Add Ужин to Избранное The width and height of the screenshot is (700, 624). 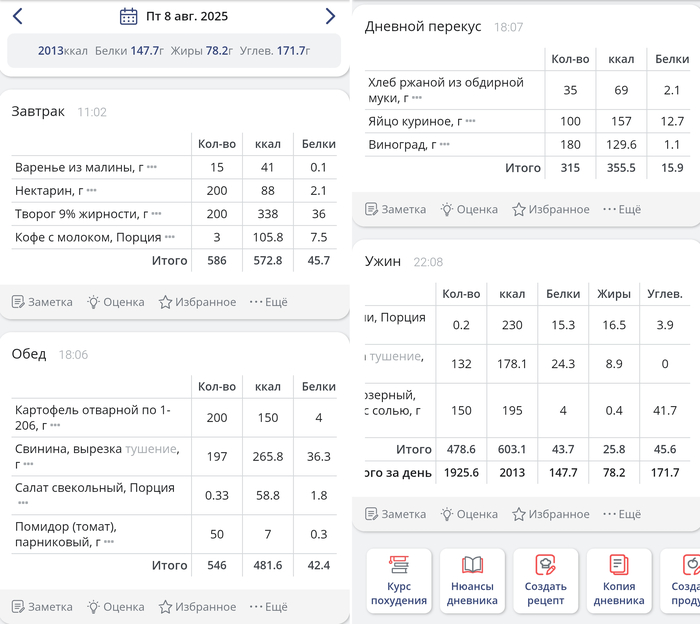click(551, 514)
